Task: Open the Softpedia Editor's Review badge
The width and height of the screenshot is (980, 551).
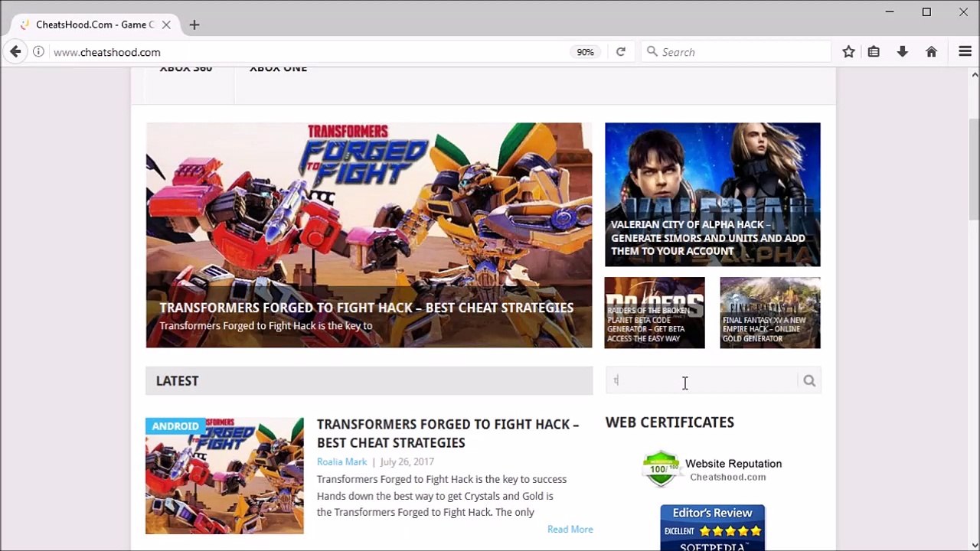Action: 712,527
